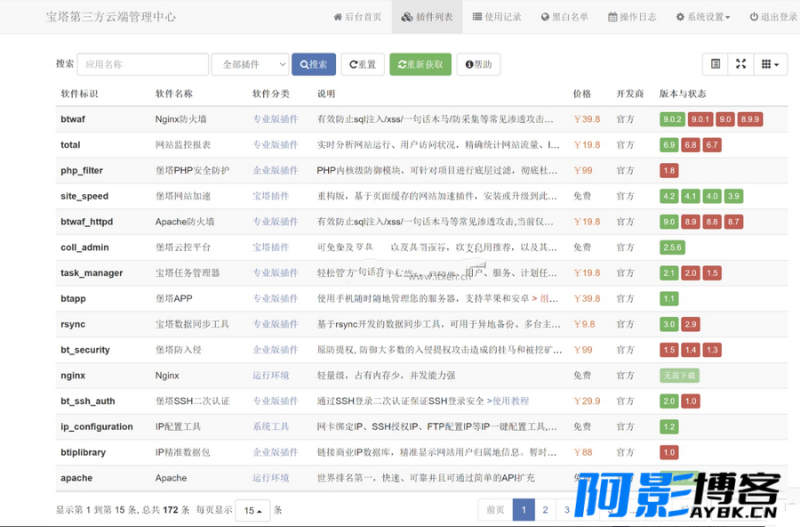This screenshot has height=527, width=800.
Task: Click version 2.1 badge for task_manager
Action: point(669,273)
